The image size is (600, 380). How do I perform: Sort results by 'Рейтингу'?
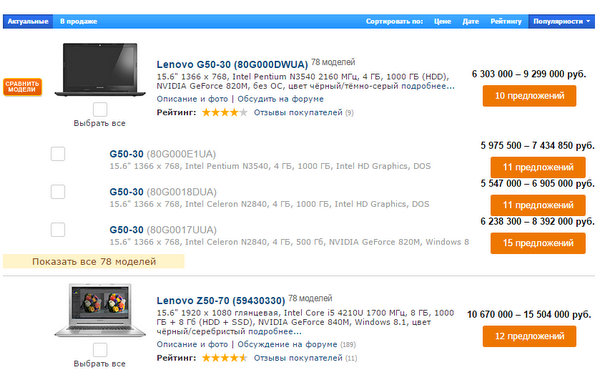click(x=506, y=21)
